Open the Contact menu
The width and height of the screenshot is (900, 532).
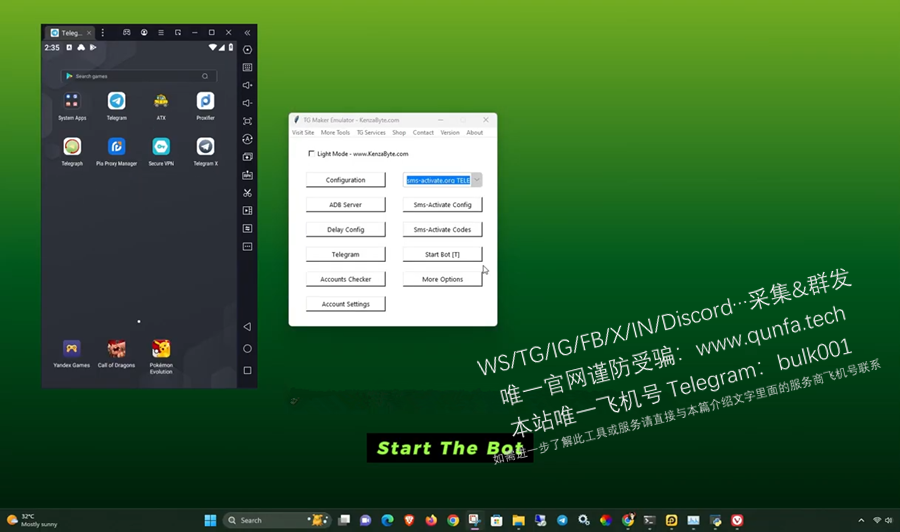point(423,133)
